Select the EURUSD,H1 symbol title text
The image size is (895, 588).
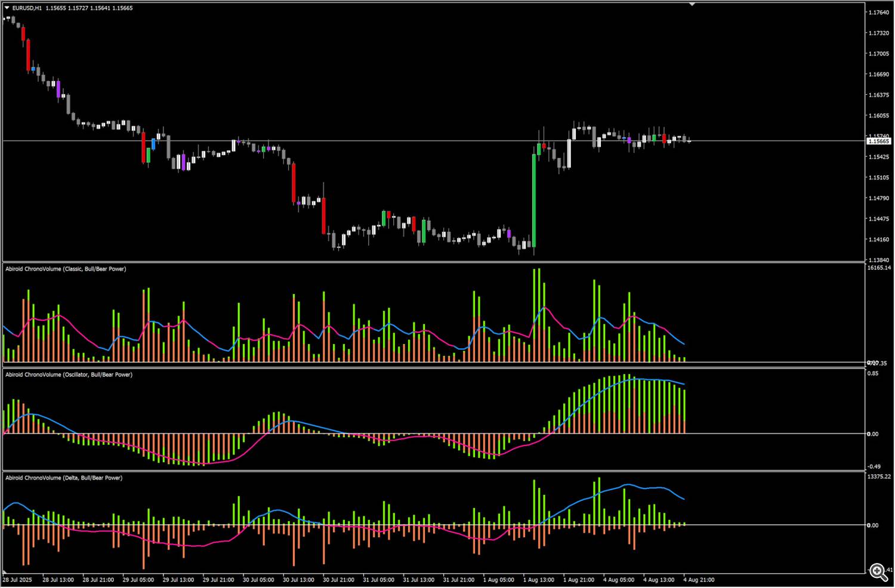click(x=27, y=8)
